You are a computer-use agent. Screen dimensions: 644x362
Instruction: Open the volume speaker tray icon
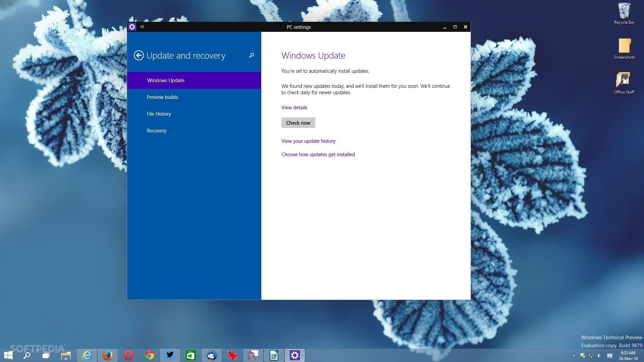pos(599,356)
